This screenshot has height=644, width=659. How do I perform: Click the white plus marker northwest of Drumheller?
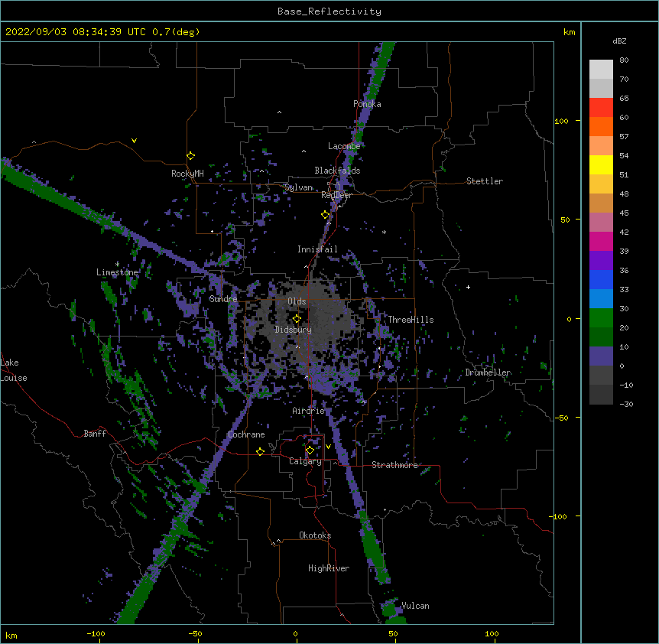(x=468, y=287)
